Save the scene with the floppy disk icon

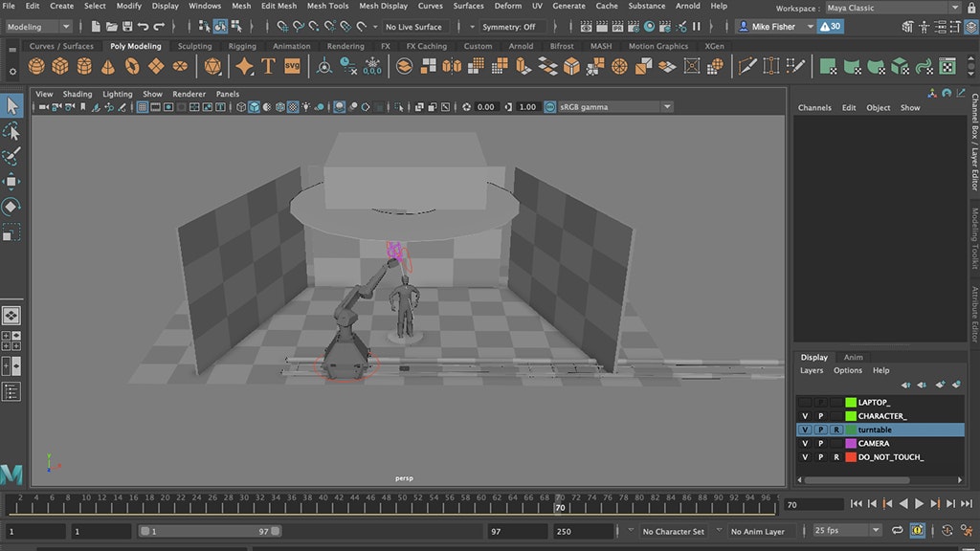coord(127,27)
